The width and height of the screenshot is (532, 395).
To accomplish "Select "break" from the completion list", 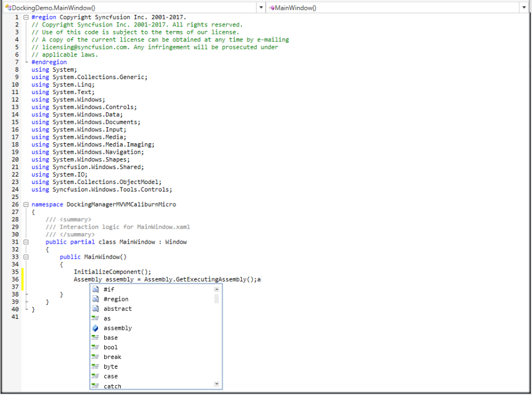I will (x=112, y=357).
